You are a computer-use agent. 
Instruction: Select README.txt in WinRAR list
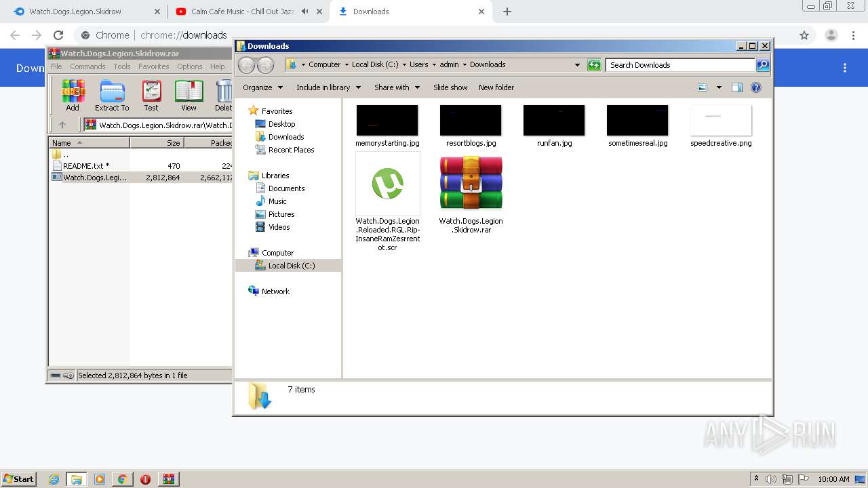pyautogui.click(x=86, y=166)
